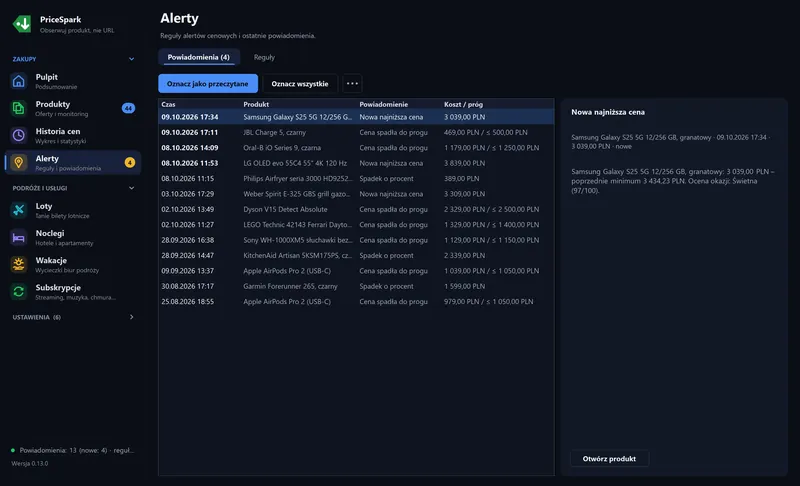Screen dimensions: 800x486
Task: Select the Noclegi bed icon
Action: click(19, 237)
